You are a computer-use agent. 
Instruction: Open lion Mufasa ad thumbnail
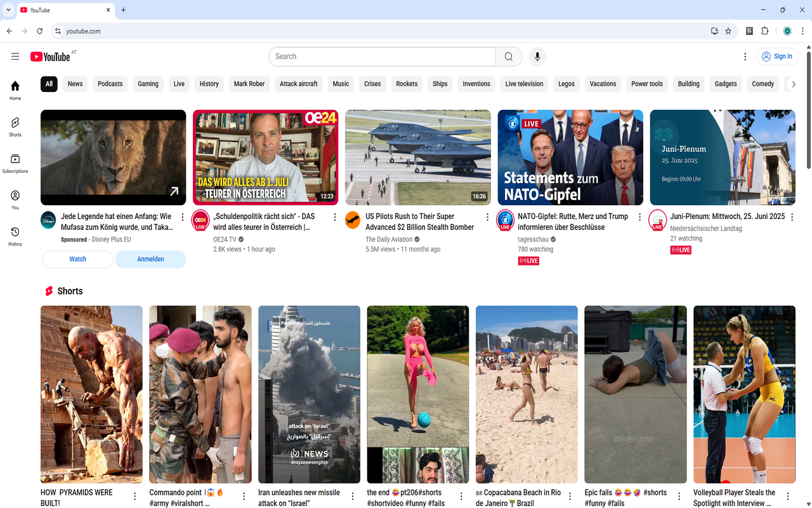pos(114,157)
